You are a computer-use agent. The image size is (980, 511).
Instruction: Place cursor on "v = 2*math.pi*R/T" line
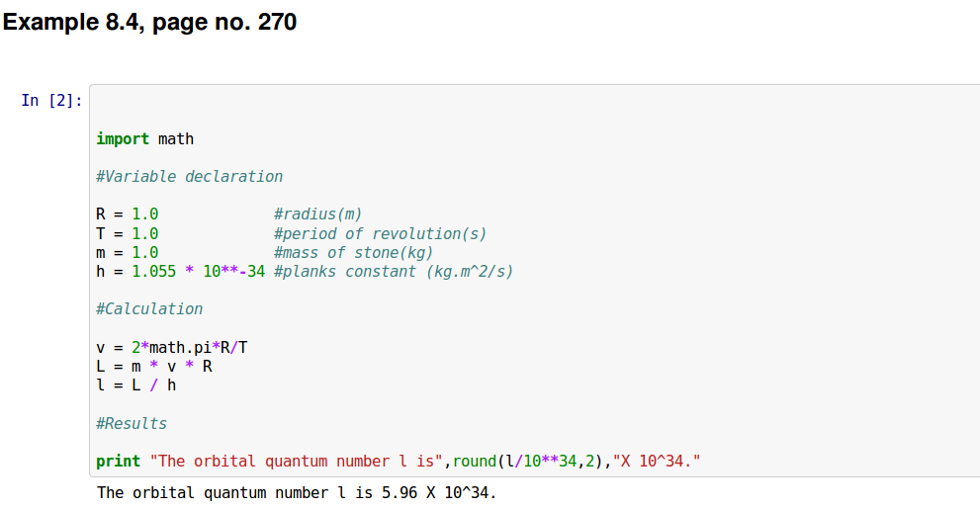[171, 347]
